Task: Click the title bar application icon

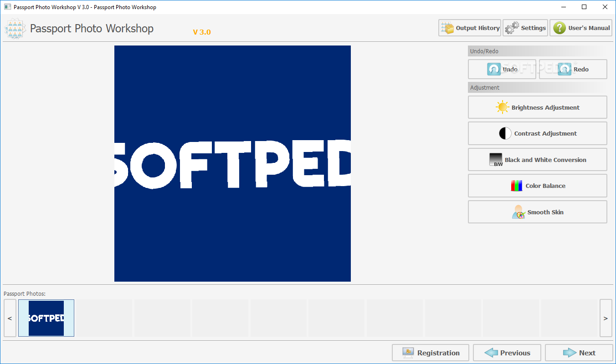Action: (x=7, y=7)
